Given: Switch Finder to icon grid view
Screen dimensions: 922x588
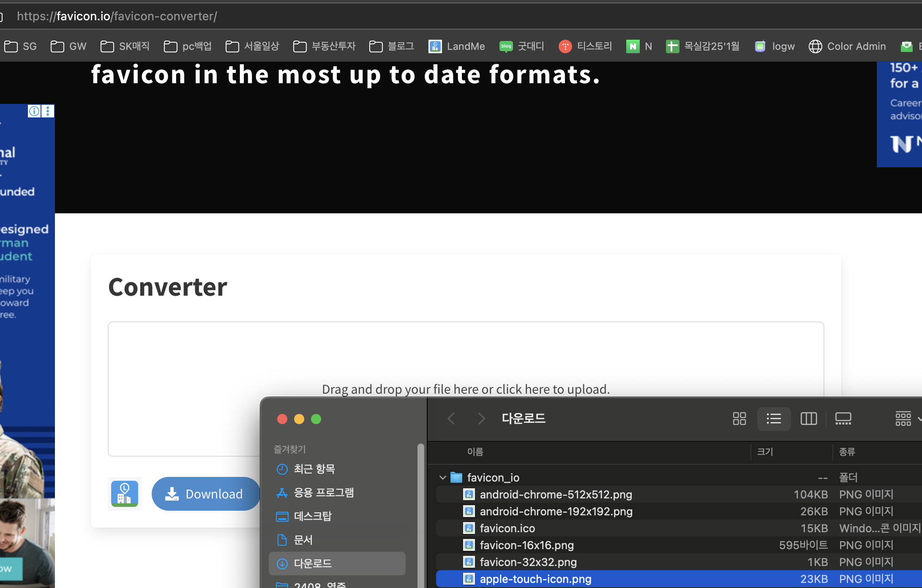Looking at the screenshot, I should point(739,419).
